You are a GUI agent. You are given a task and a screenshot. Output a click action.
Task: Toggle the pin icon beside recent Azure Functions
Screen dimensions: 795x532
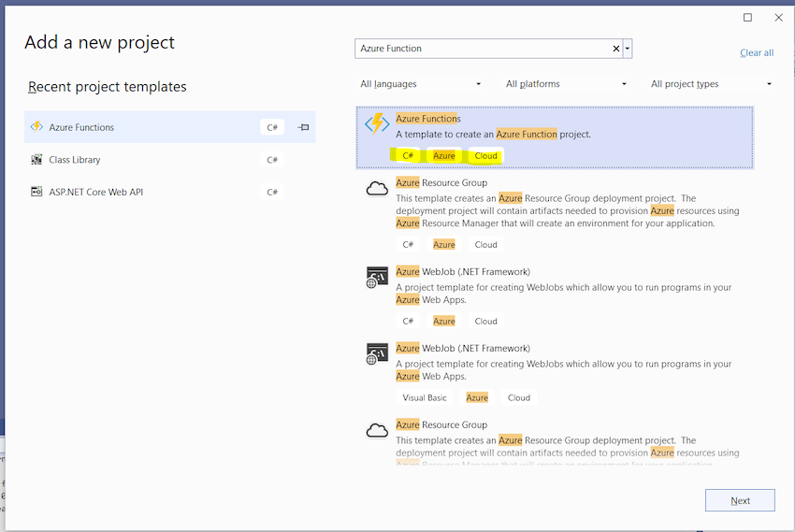303,127
